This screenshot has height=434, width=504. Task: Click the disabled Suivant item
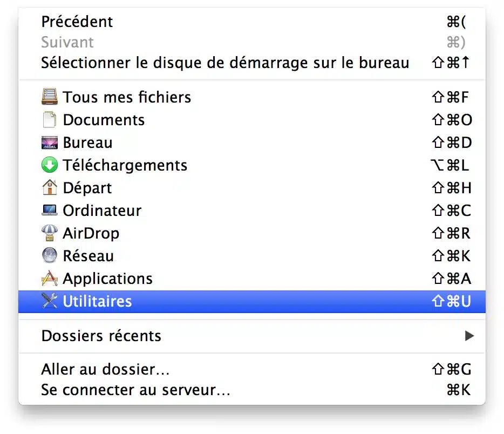pyautogui.click(x=252, y=42)
